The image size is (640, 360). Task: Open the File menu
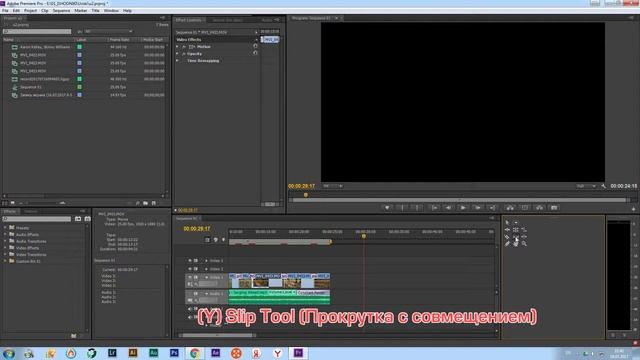[5, 11]
